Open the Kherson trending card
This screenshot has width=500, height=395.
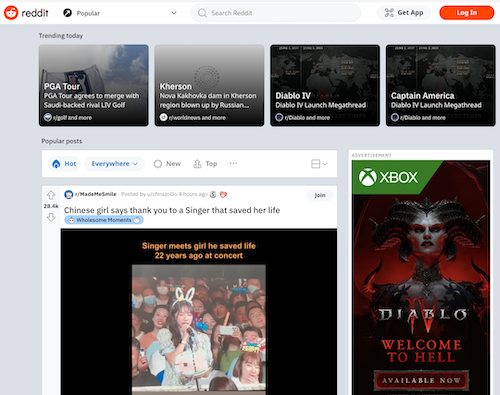(x=209, y=85)
